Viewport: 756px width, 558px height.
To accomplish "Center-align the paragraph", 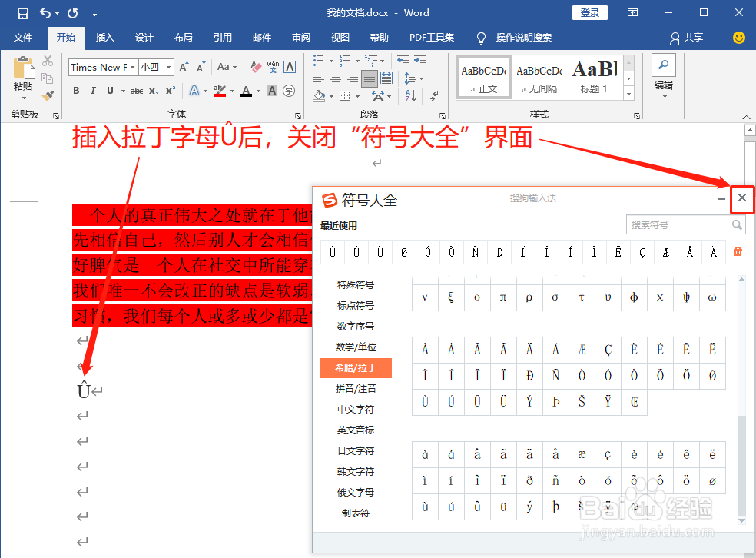I will (x=336, y=78).
